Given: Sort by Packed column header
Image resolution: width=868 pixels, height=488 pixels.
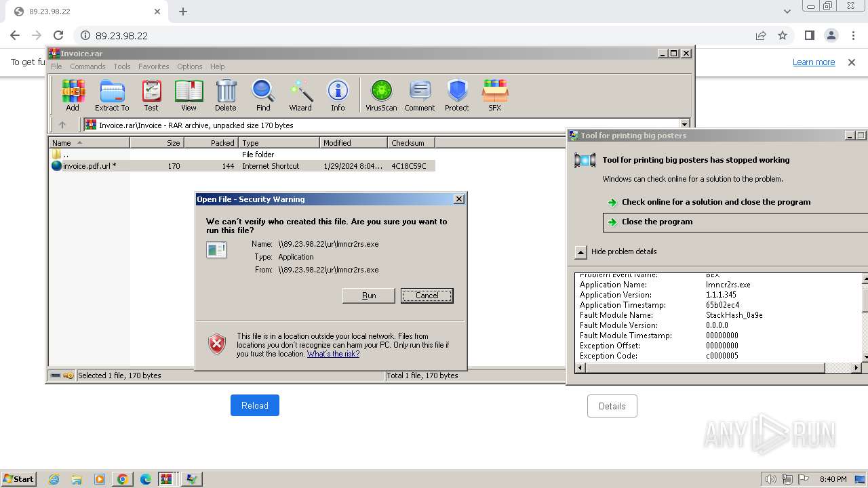Looking at the screenshot, I should (211, 143).
